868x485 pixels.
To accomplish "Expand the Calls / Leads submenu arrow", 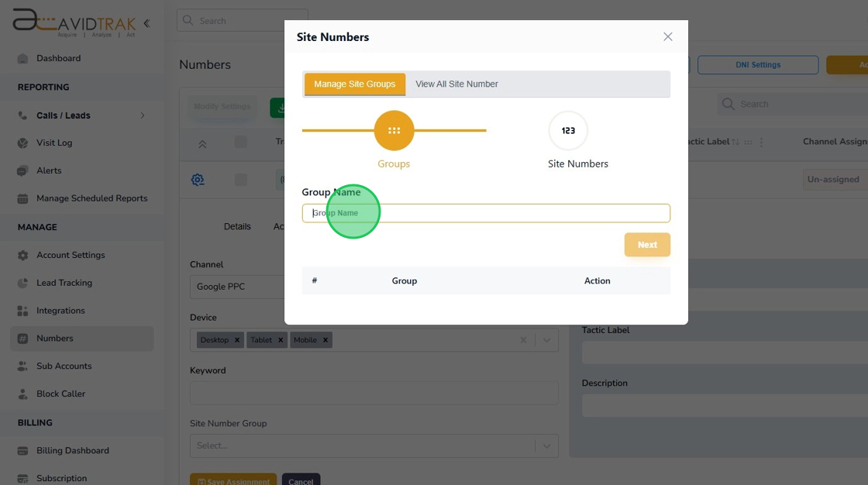I will click(143, 115).
